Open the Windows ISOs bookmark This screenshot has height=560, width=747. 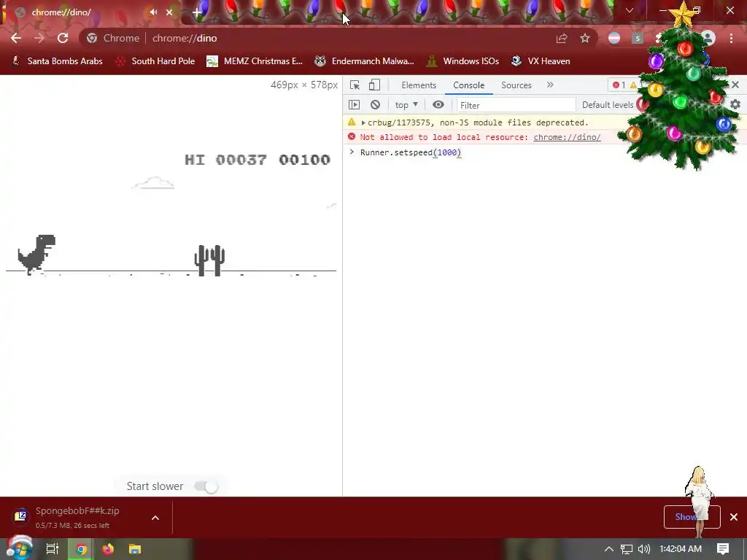coord(463,61)
